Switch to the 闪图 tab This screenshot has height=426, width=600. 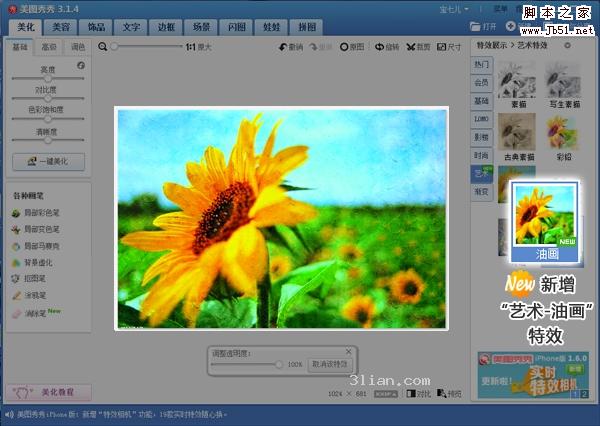[x=236, y=27]
